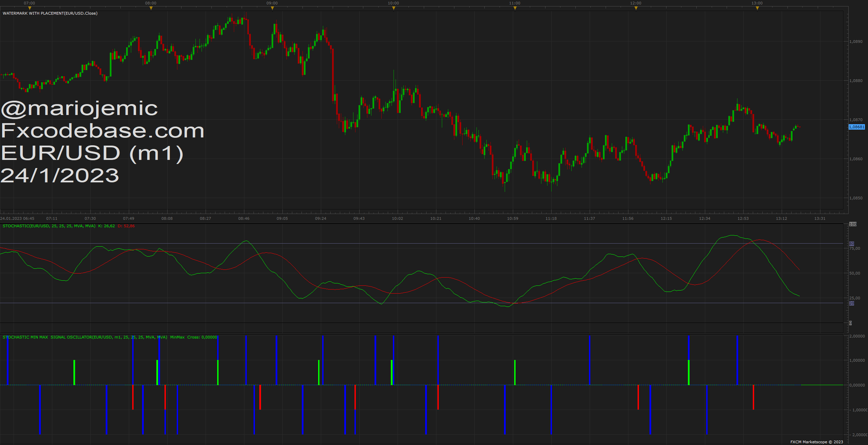Click the 09:43 time axis label

[359, 218]
